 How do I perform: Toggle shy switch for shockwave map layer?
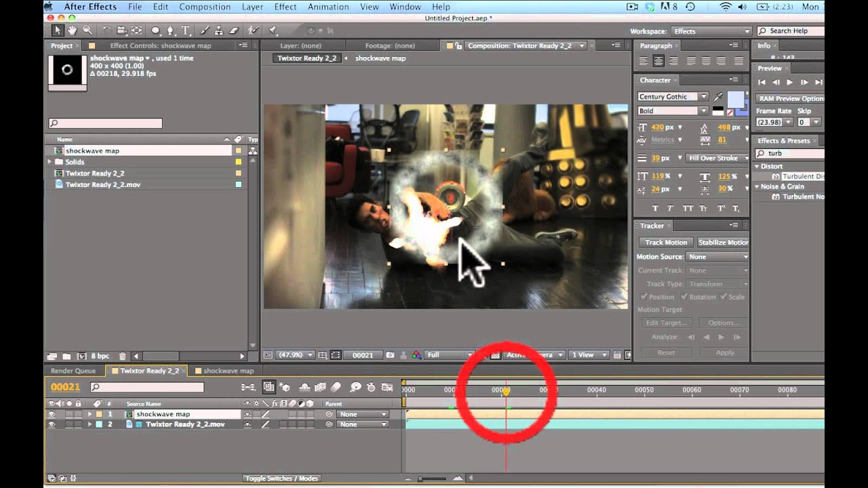[x=248, y=414]
